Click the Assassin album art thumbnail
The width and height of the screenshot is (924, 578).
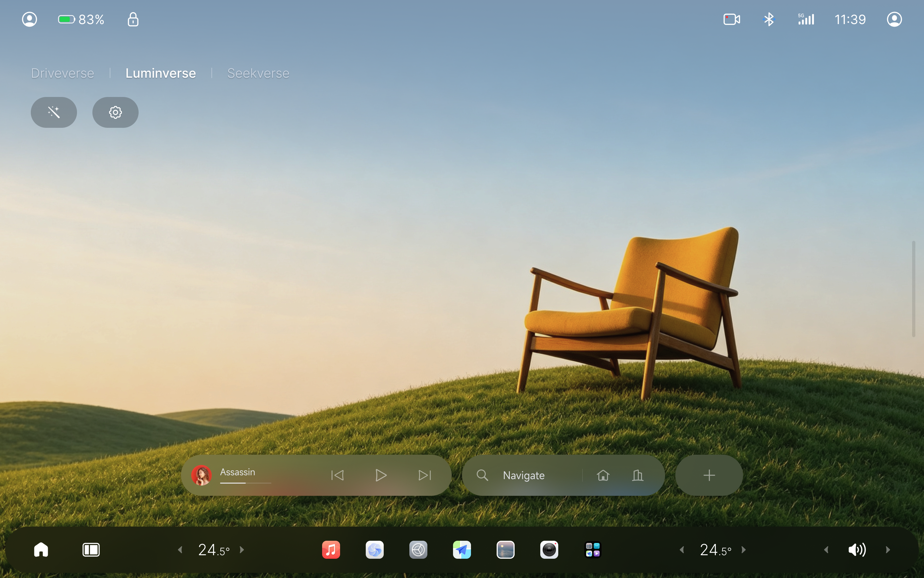201,475
